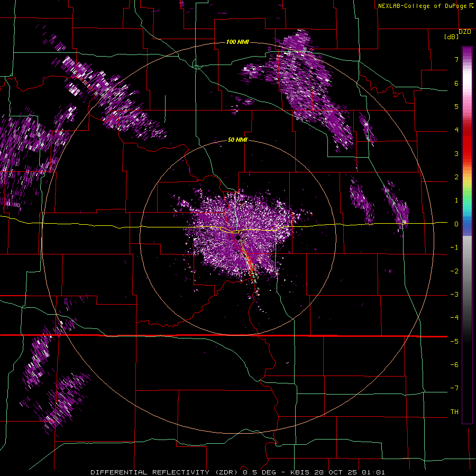
Task: Click the Differential Reflectivity KBIS caption
Action: [237, 472]
